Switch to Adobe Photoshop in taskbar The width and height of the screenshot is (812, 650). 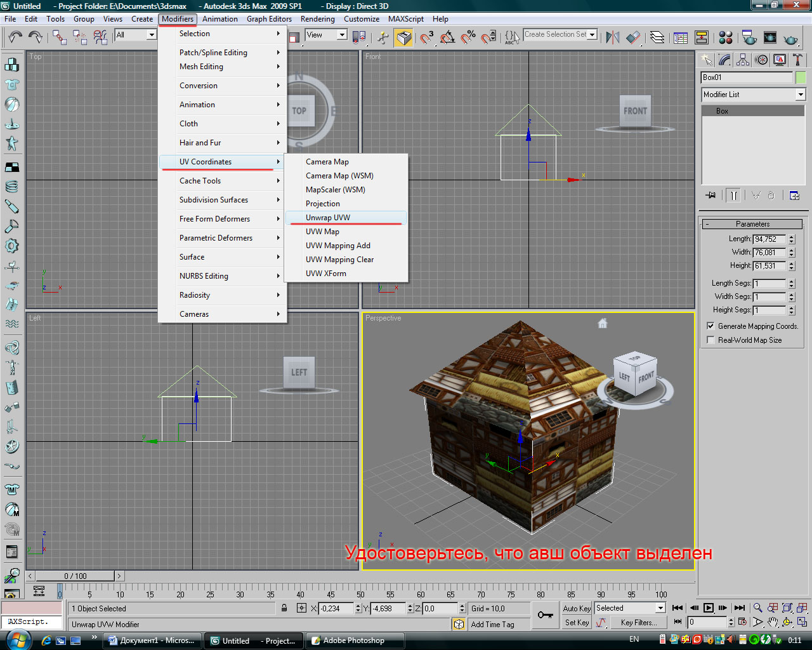[x=353, y=640]
